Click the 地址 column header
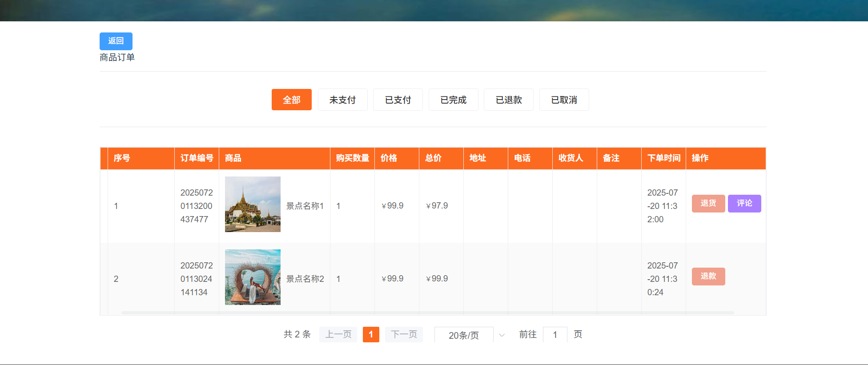Image resolution: width=868 pixels, height=365 pixels. pos(486,158)
